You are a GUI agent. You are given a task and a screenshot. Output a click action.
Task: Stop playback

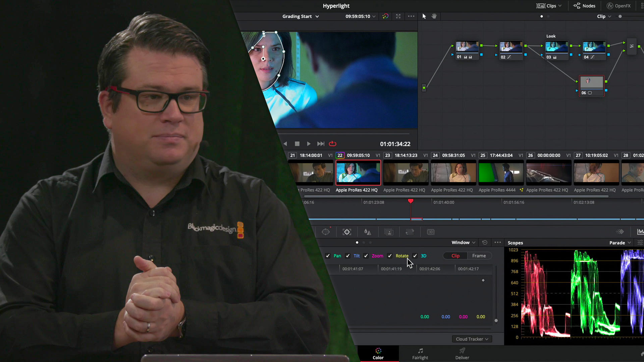297,144
